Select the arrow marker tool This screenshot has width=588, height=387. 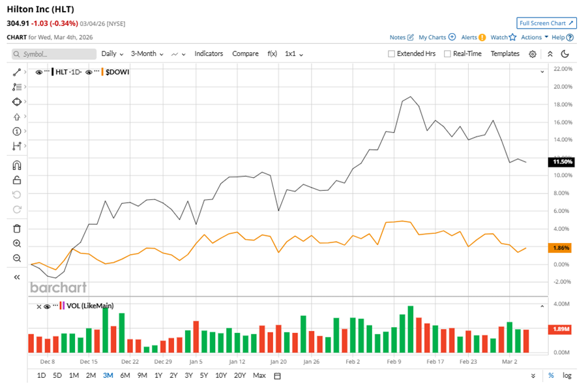click(17, 117)
